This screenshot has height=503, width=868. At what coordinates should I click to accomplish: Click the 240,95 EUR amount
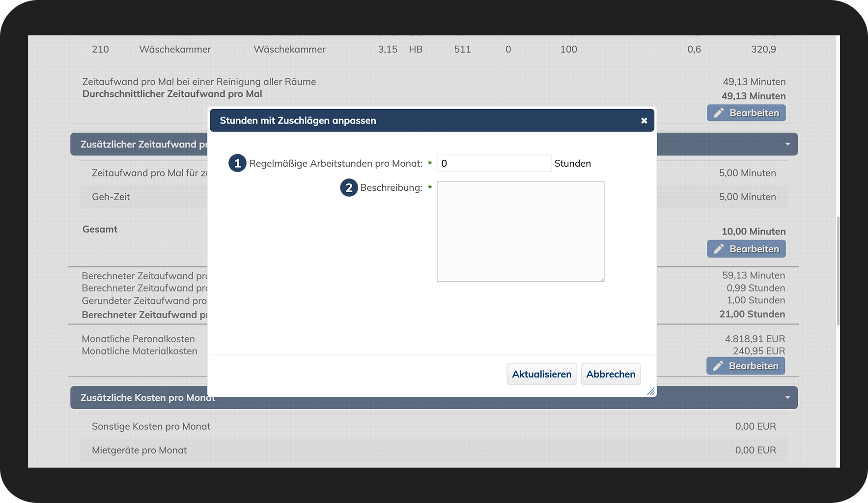click(x=759, y=351)
